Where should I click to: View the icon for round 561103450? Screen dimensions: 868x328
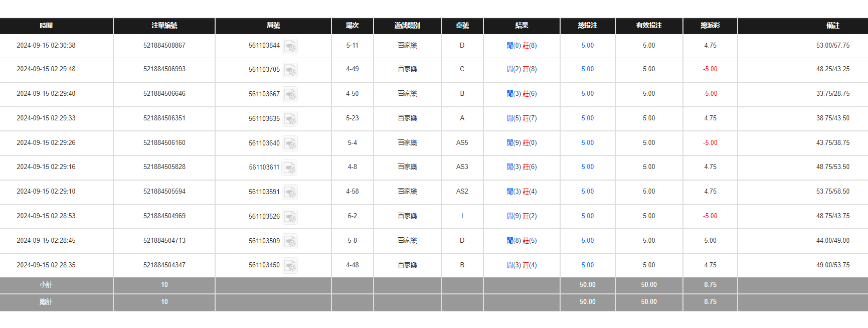290,265
